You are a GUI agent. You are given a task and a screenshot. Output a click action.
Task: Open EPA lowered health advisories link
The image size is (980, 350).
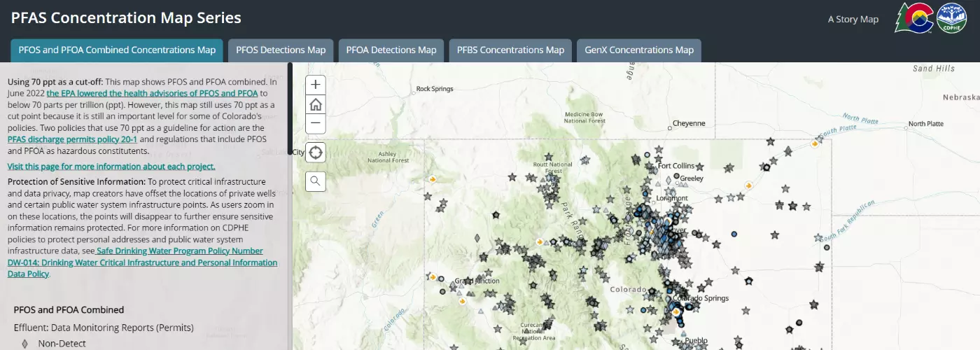coord(153,93)
